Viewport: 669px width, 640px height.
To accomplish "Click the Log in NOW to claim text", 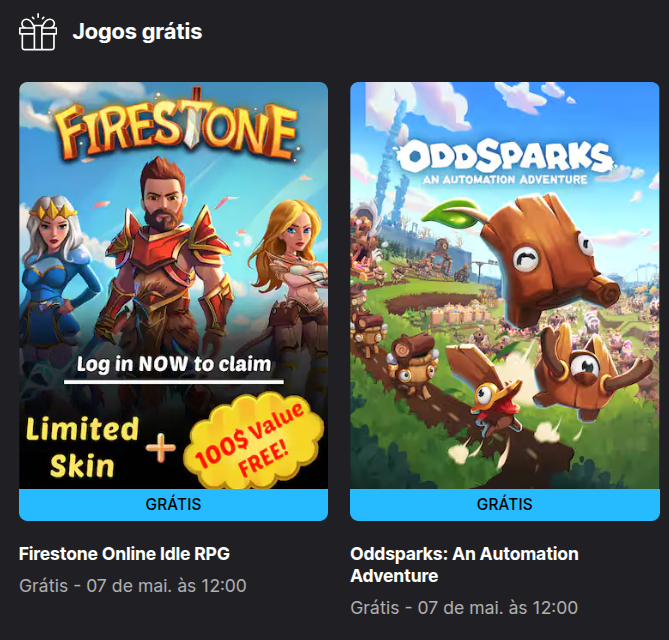I will click(x=174, y=364).
